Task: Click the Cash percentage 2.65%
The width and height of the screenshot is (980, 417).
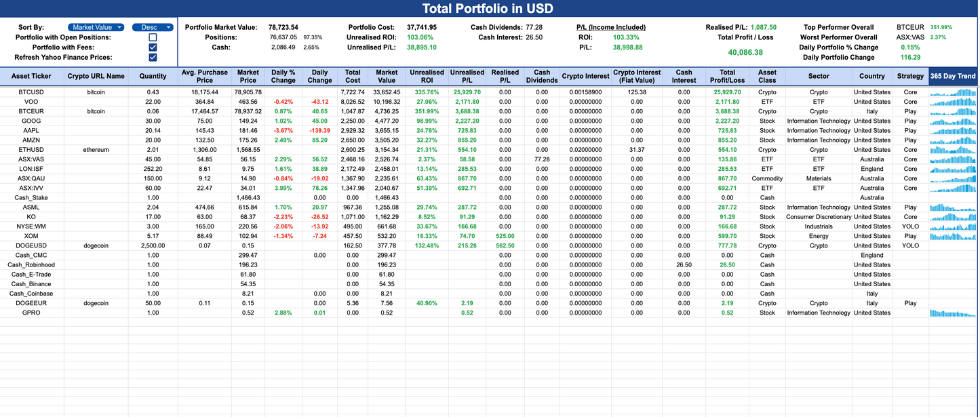Action: pyautogui.click(x=311, y=47)
